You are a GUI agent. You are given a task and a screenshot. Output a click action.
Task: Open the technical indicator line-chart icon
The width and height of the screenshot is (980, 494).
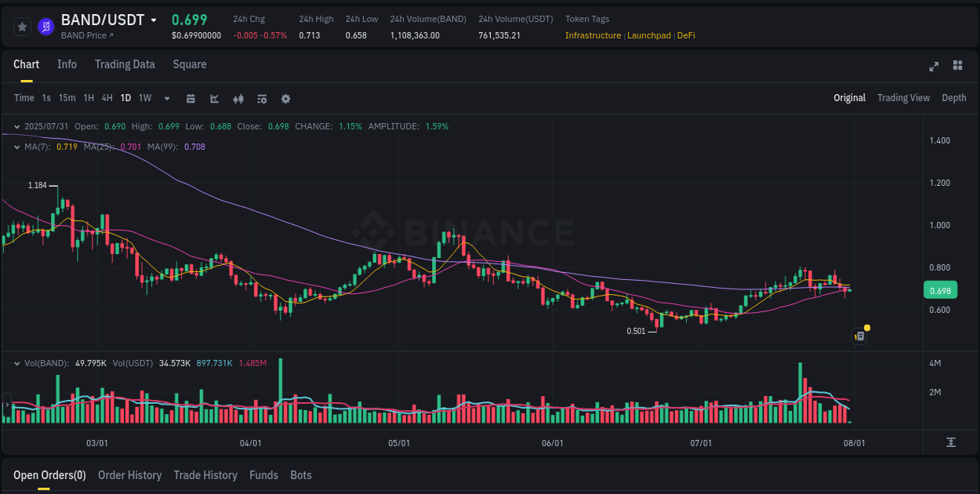[x=214, y=98]
